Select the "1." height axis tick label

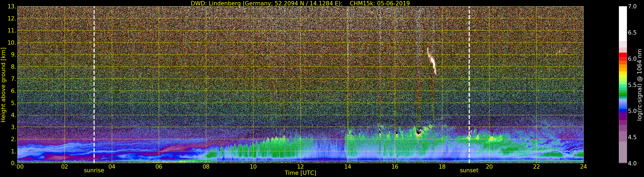click(14, 151)
